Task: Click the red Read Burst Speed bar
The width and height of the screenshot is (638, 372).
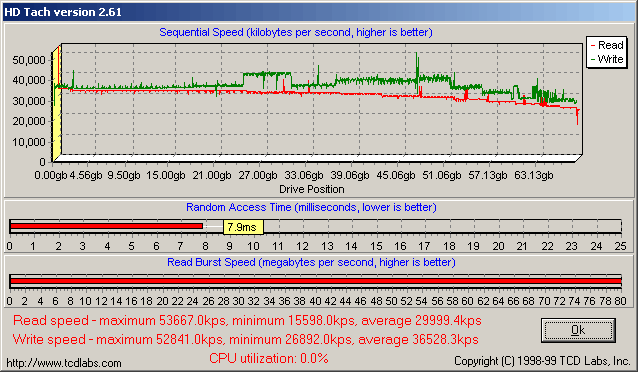Action: (315, 281)
